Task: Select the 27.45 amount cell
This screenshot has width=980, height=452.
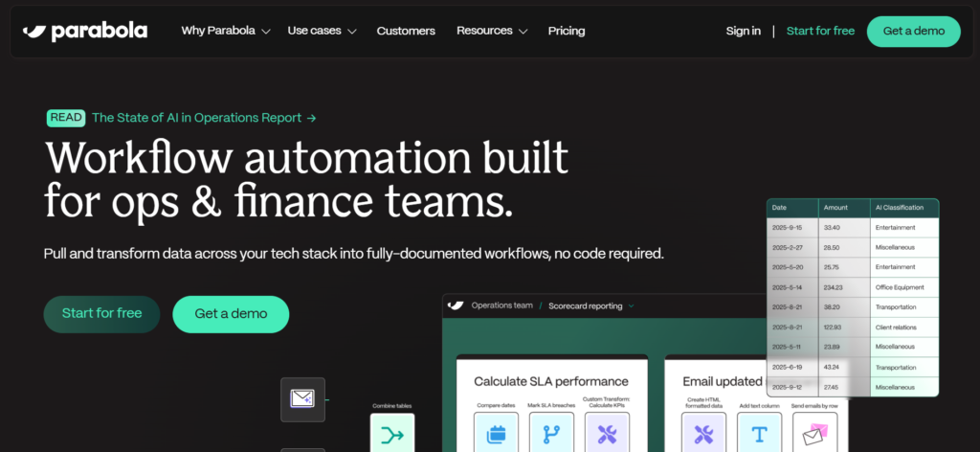Action: click(844, 387)
